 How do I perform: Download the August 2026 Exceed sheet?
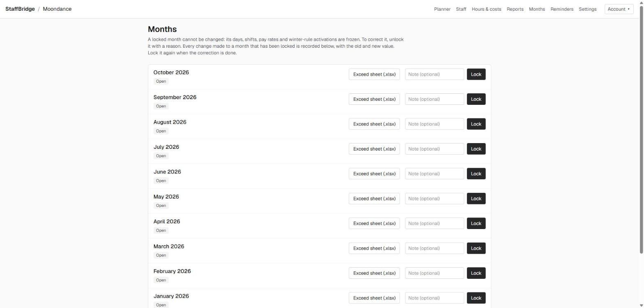click(x=374, y=124)
